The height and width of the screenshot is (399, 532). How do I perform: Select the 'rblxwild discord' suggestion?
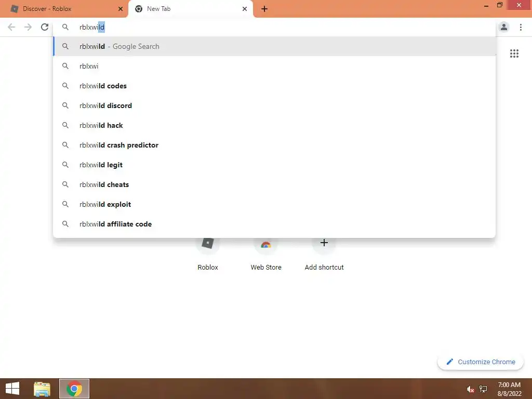[274, 105]
